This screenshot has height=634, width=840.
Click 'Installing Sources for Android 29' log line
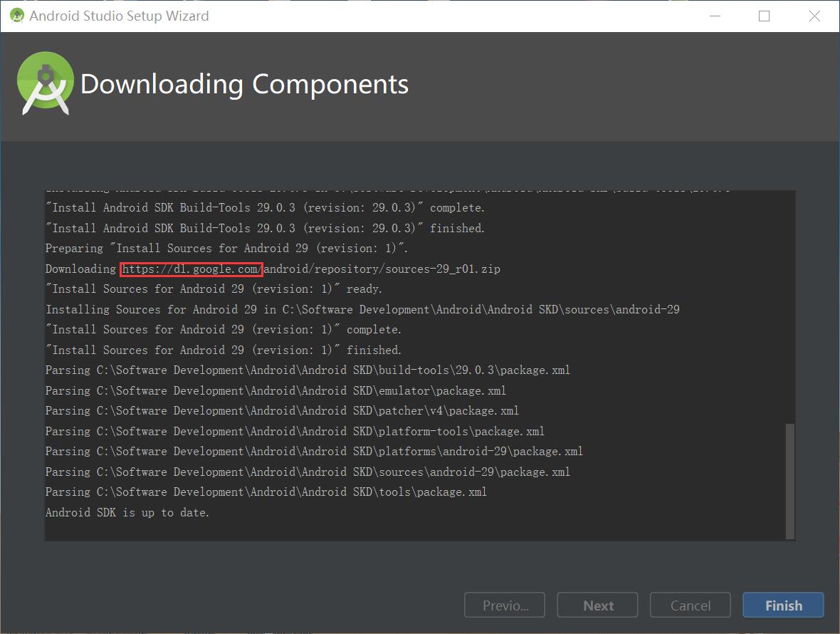point(362,310)
